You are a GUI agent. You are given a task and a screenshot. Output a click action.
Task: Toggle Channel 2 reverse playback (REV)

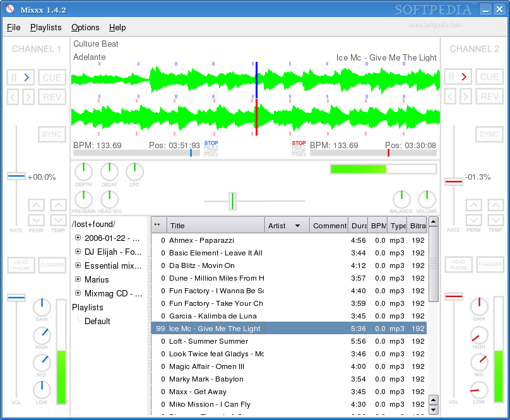490,96
